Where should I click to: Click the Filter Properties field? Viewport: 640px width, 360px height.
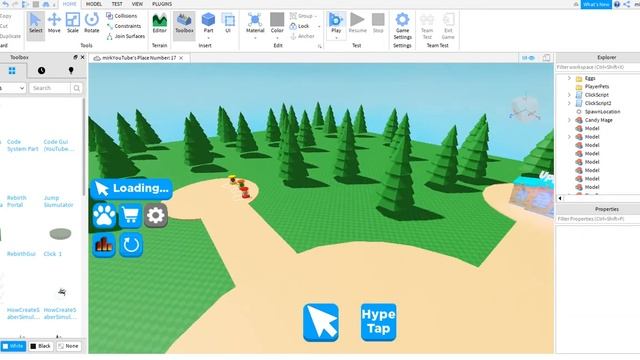(x=598, y=219)
